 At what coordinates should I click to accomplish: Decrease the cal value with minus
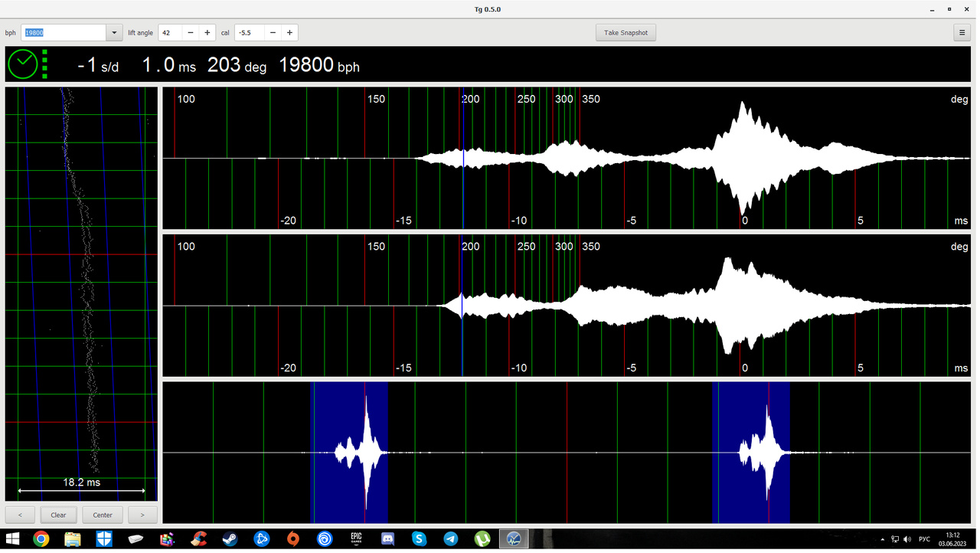click(273, 33)
